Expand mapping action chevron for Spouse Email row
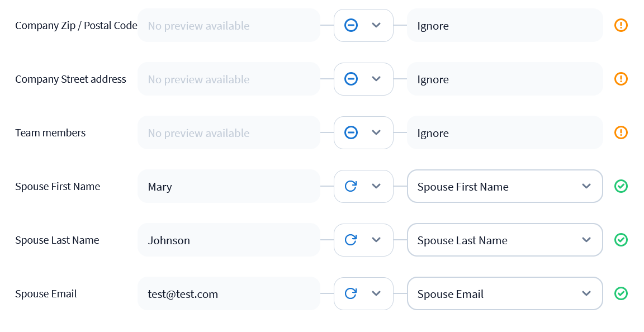Viewport: 644px width, 332px height. [x=376, y=293]
